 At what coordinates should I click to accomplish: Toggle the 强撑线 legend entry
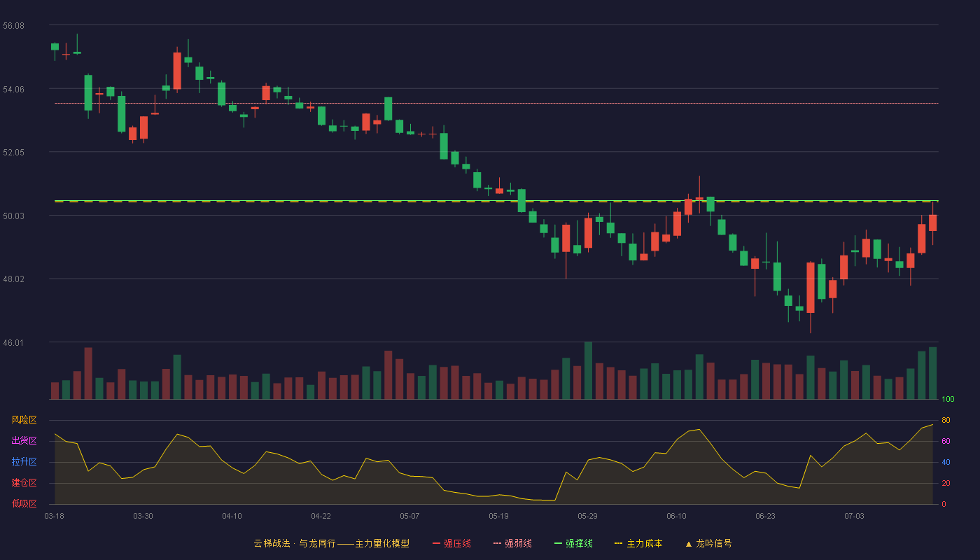[x=573, y=543]
